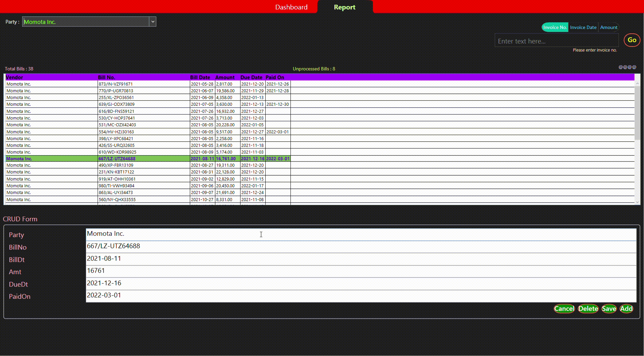Click the PaidOn input field
Viewport: 644px width, 356px height.
click(x=361, y=296)
